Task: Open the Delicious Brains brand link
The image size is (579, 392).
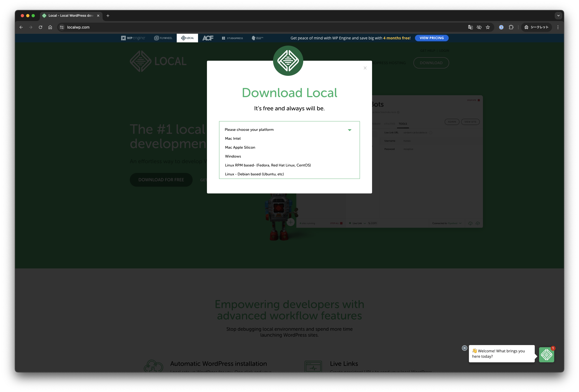Action: 257,38
